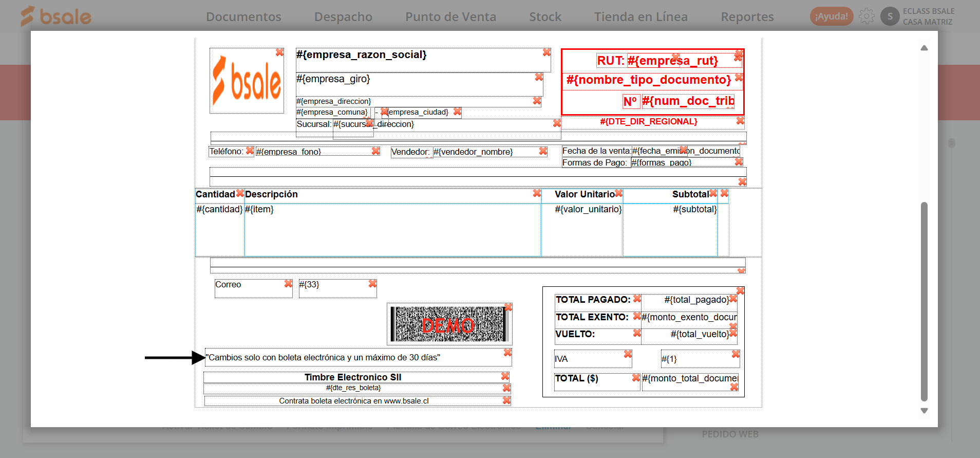Open the Documentos menu
The height and width of the screenshot is (458, 980).
tap(243, 17)
